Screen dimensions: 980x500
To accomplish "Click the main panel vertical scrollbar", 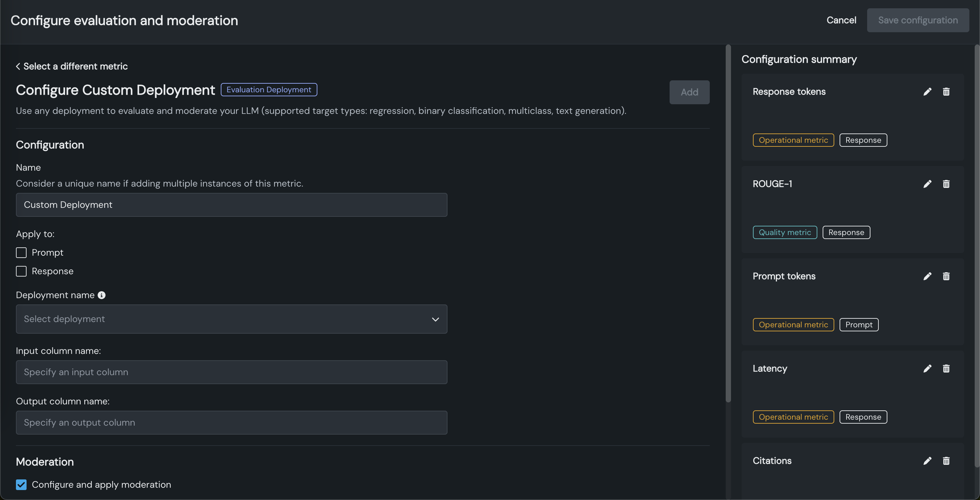I will (x=728, y=224).
